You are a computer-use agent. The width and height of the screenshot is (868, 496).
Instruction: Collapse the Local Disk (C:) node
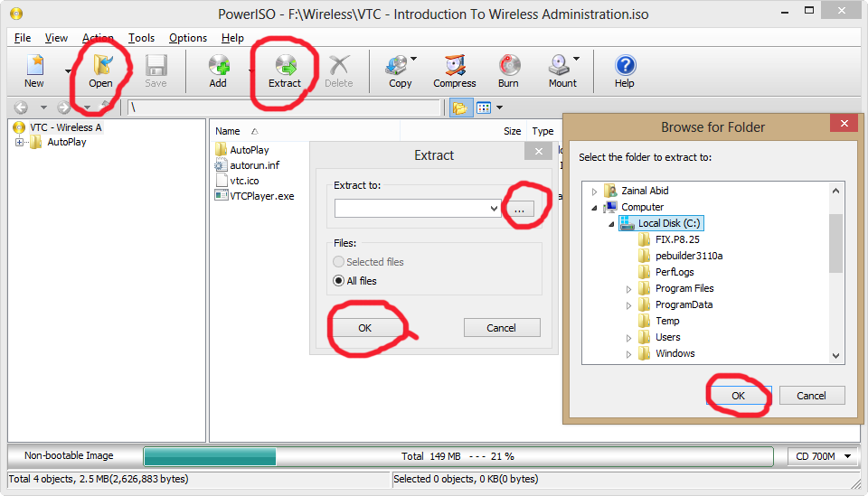tap(611, 224)
